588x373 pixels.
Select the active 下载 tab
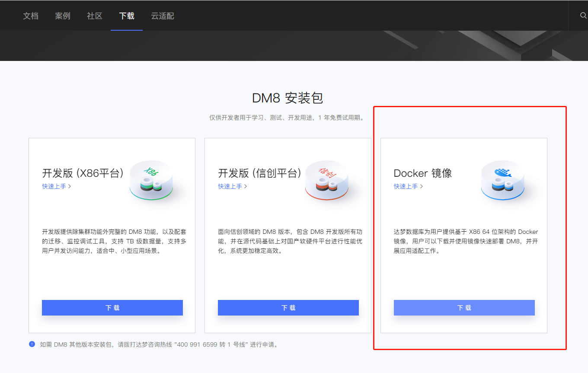click(x=127, y=16)
